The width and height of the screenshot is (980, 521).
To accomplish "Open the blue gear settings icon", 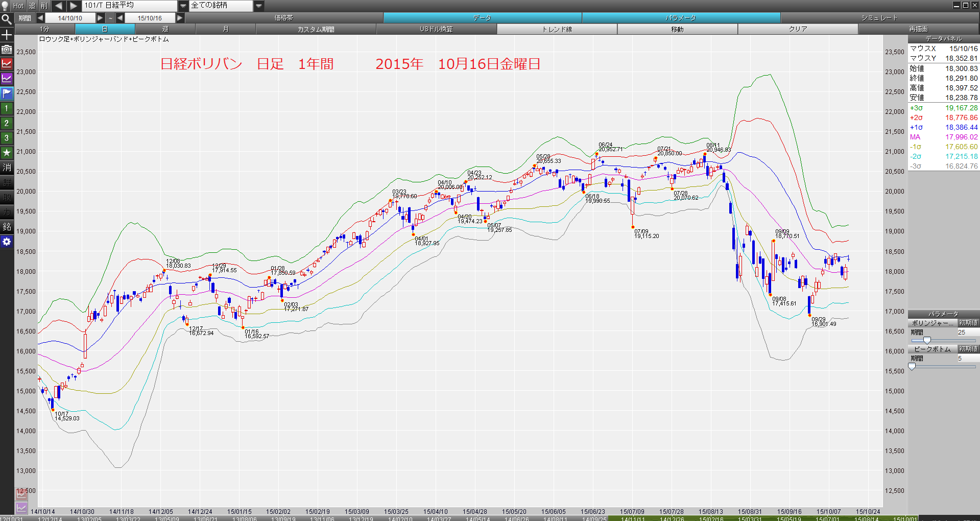I will [7, 242].
